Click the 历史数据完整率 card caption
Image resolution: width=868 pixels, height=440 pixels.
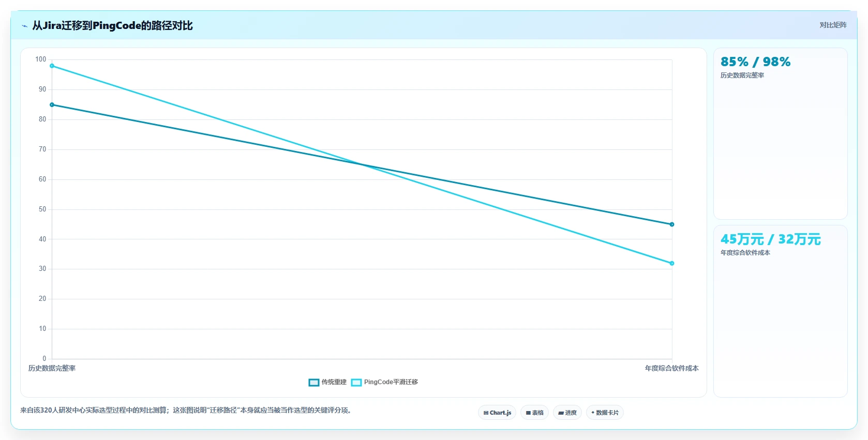tap(742, 75)
